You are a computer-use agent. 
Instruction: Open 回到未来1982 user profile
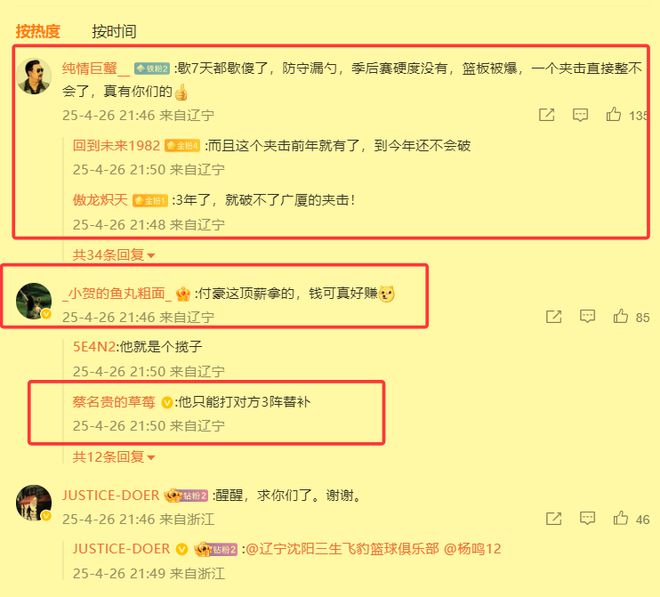pos(116,145)
